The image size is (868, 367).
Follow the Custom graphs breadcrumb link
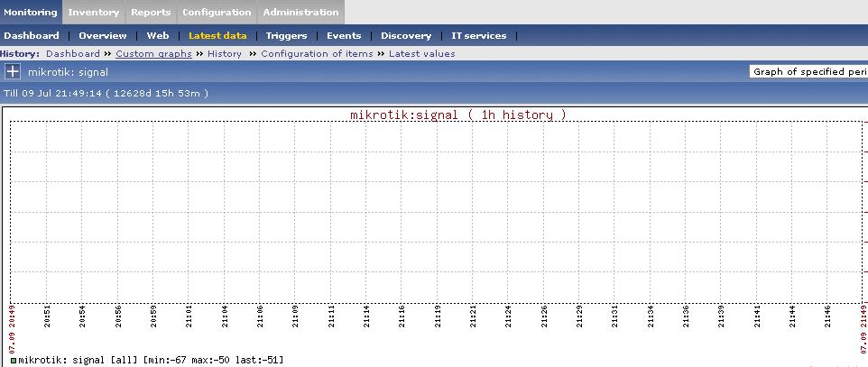coord(153,54)
